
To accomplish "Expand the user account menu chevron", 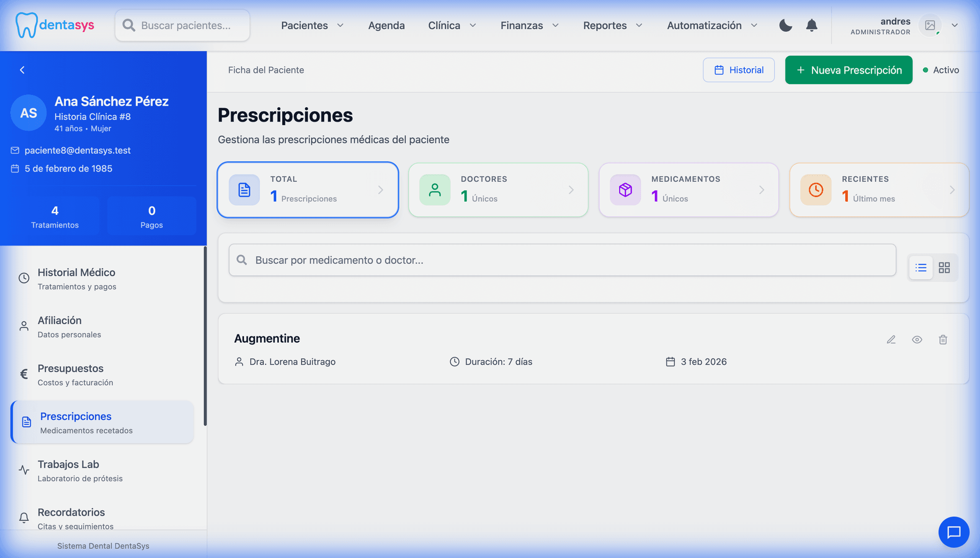I will (x=955, y=25).
